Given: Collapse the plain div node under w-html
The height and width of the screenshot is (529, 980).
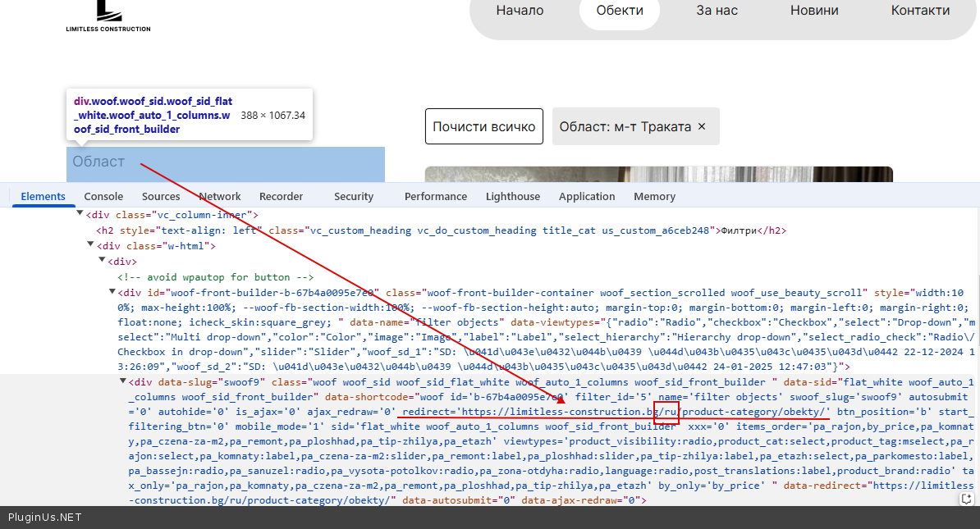Looking at the screenshot, I should click(102, 262).
